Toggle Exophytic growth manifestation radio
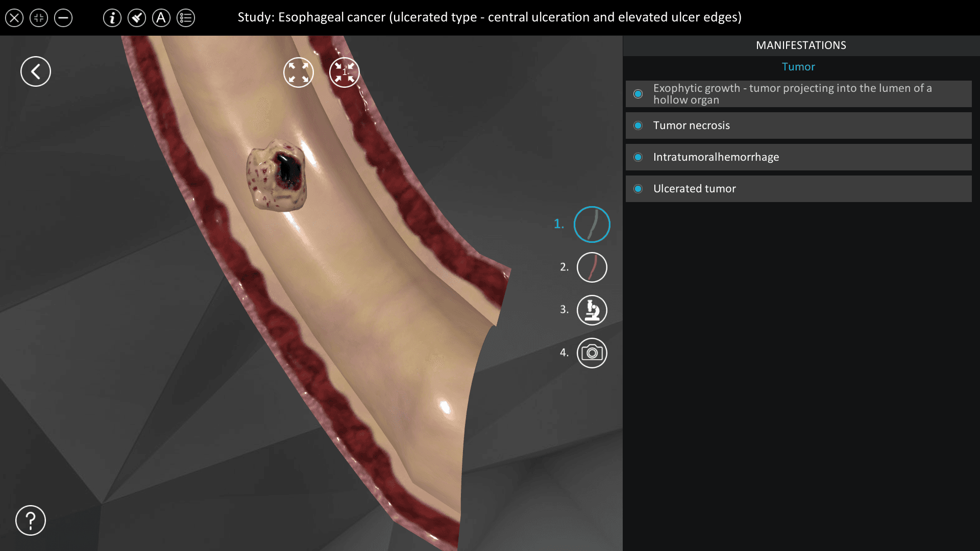The height and width of the screenshot is (551, 980). click(x=638, y=94)
